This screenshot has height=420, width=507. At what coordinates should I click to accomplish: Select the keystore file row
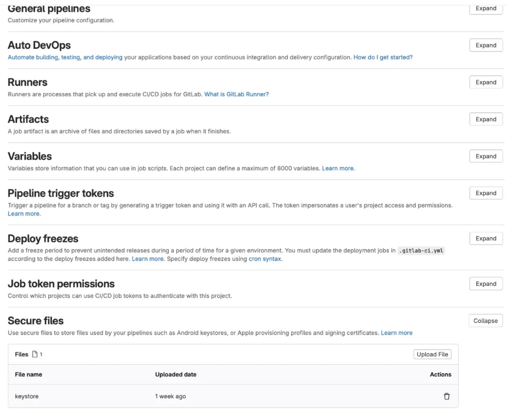26,396
